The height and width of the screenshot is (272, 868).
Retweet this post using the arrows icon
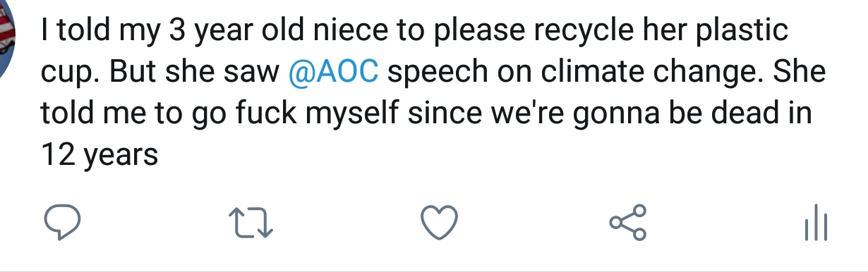(253, 224)
